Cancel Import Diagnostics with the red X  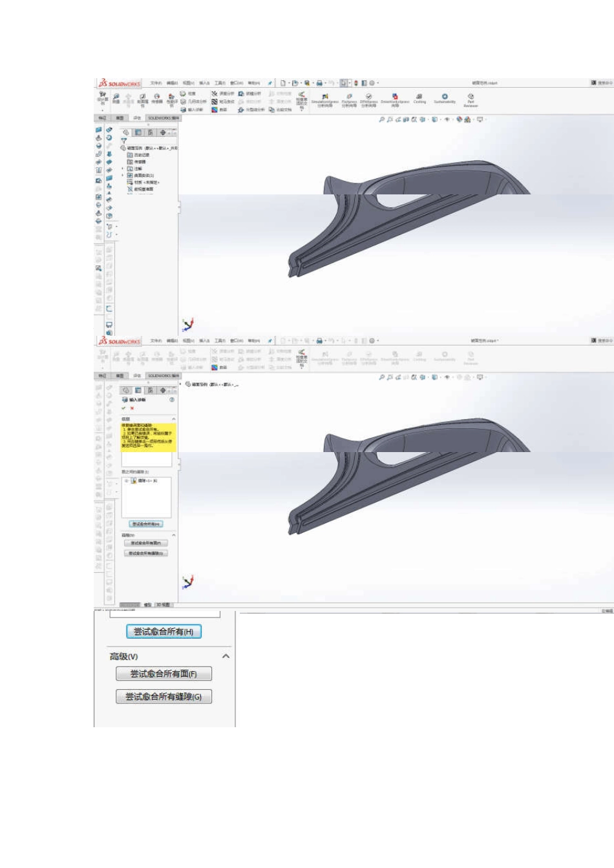click(132, 408)
